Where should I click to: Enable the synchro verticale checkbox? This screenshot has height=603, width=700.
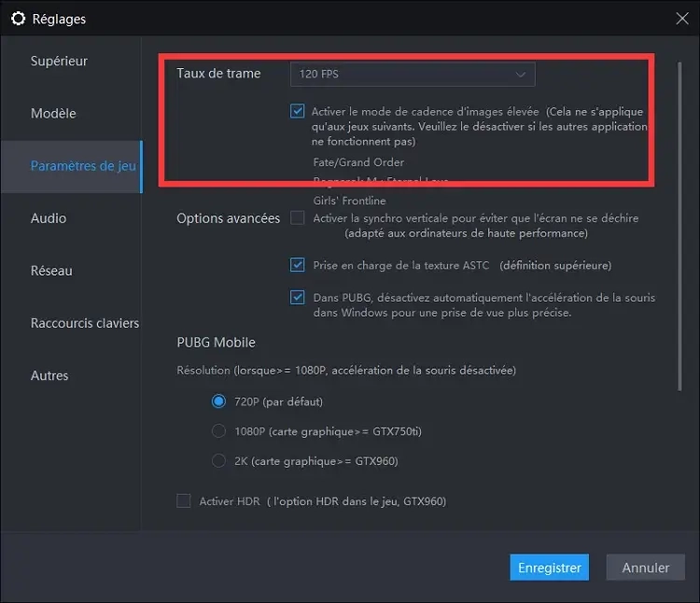click(297, 217)
